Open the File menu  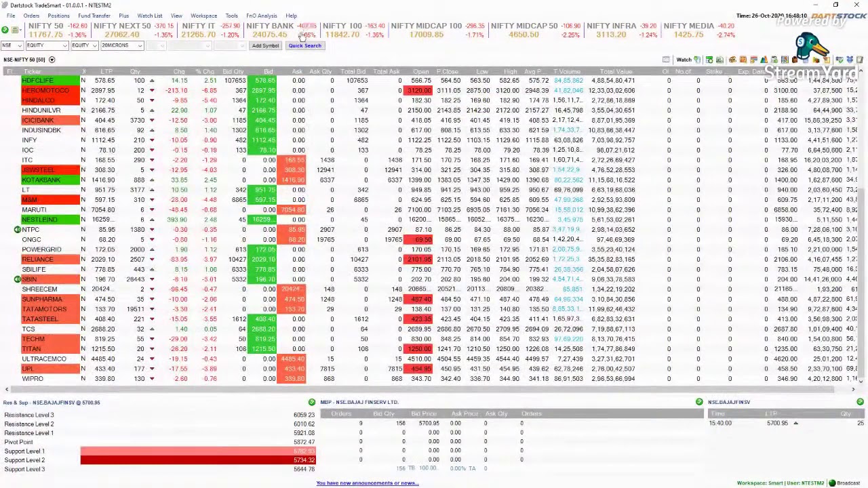pos(11,16)
